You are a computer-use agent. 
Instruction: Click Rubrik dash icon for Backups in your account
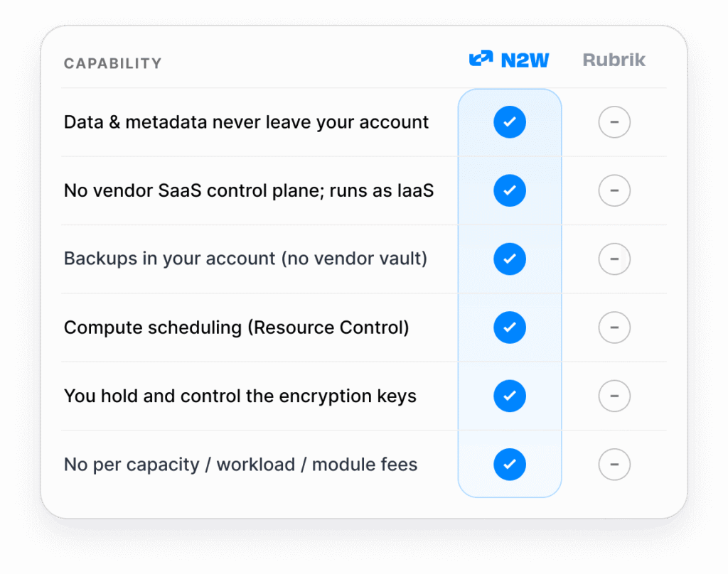click(614, 259)
